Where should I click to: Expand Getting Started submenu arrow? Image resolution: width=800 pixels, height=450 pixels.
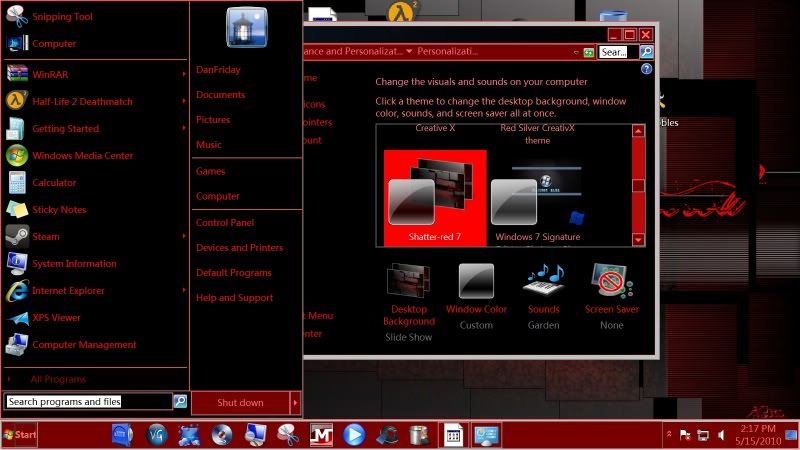[x=184, y=129]
